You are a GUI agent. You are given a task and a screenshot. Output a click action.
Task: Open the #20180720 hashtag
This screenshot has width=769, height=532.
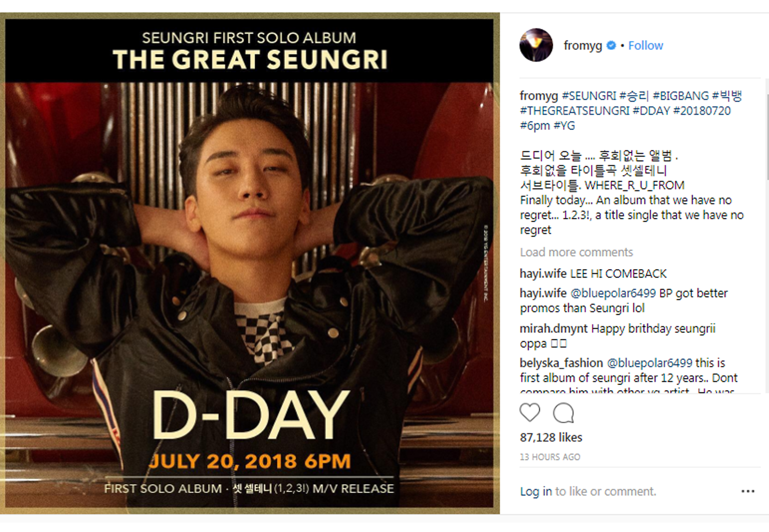point(702,111)
